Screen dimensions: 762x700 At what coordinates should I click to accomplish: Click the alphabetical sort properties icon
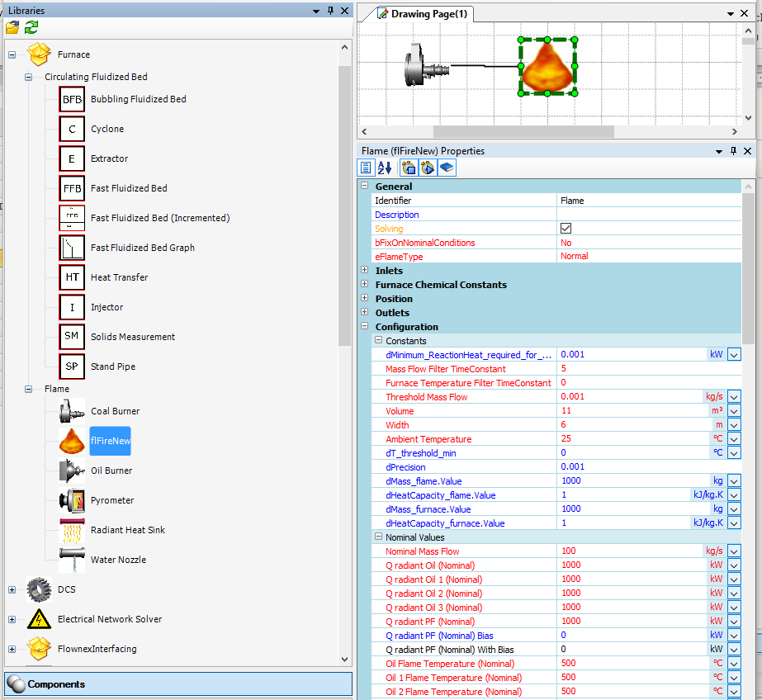[385, 168]
